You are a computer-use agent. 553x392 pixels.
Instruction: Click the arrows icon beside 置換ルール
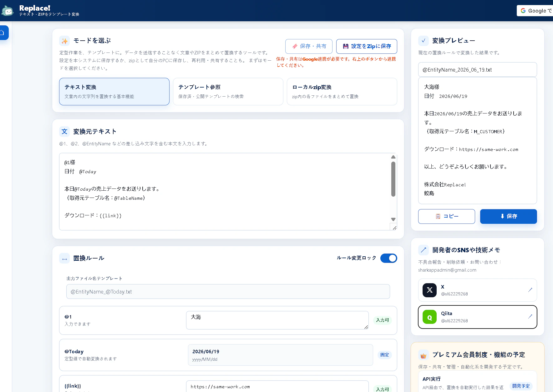64,258
